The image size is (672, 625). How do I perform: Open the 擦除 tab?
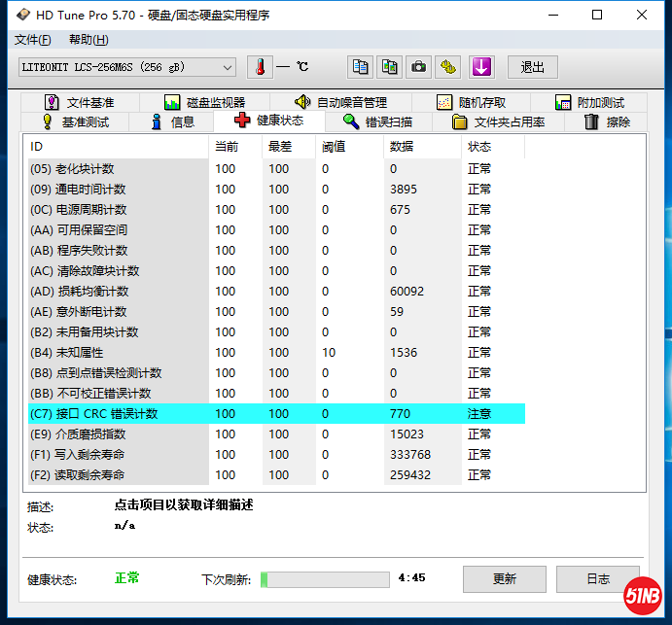[607, 122]
